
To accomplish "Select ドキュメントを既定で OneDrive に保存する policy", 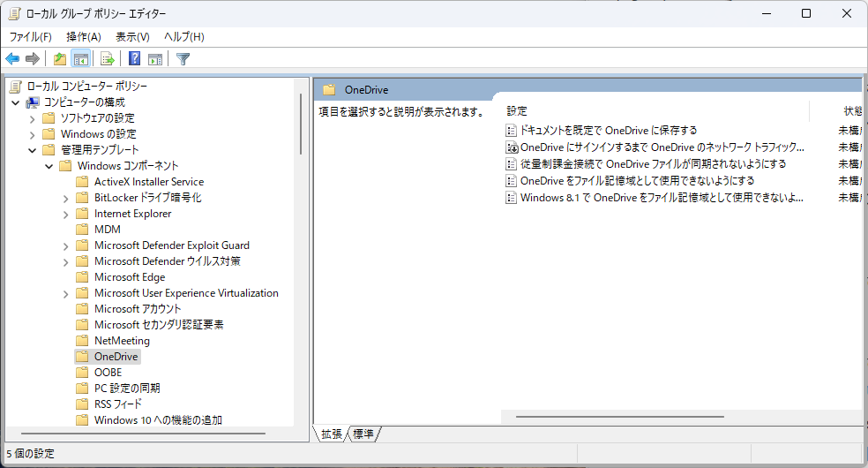I will 609,131.
